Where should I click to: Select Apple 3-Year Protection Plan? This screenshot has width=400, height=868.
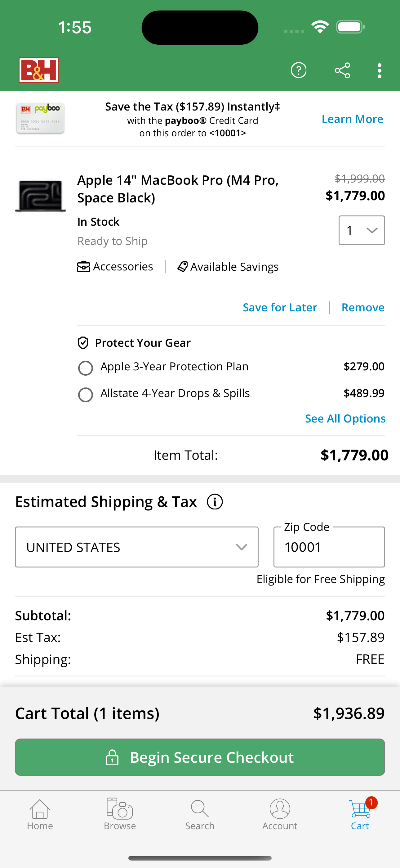86,368
